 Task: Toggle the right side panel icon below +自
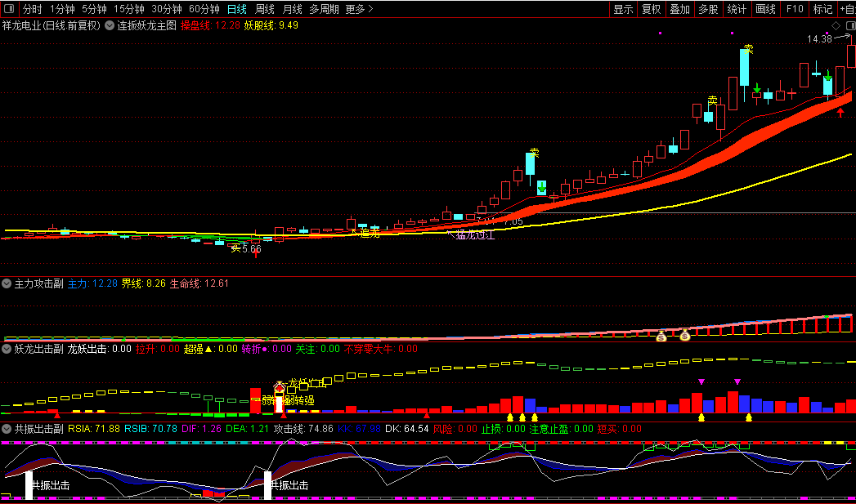coord(850,25)
